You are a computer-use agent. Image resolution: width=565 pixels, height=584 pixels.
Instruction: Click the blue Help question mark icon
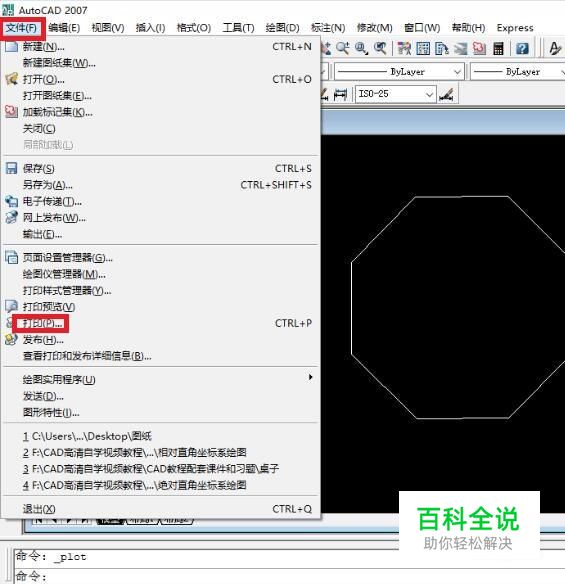[522, 48]
